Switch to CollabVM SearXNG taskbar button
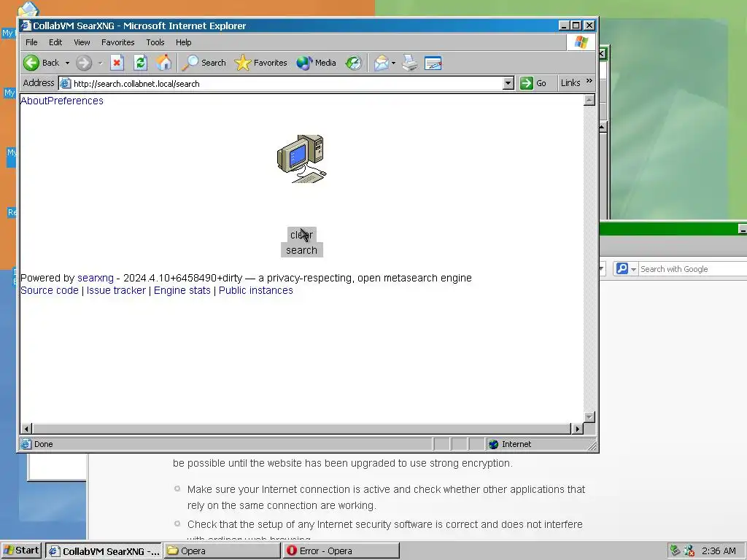 (104, 551)
